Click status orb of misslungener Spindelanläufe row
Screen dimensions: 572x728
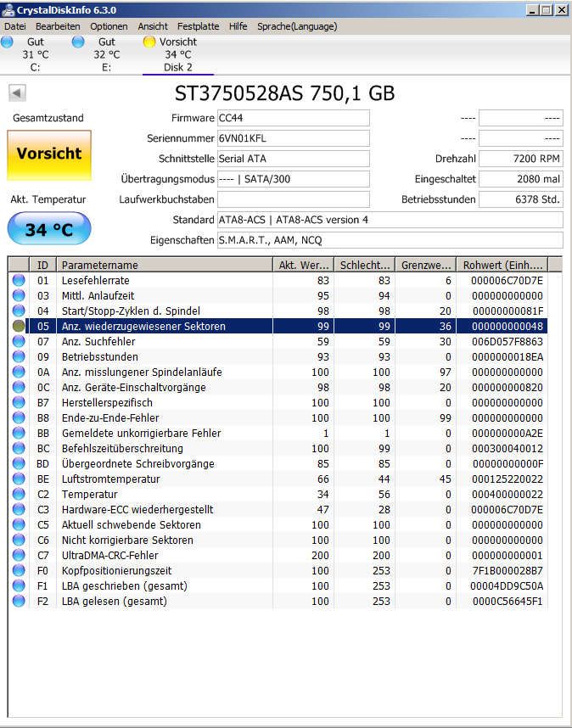tap(19, 372)
